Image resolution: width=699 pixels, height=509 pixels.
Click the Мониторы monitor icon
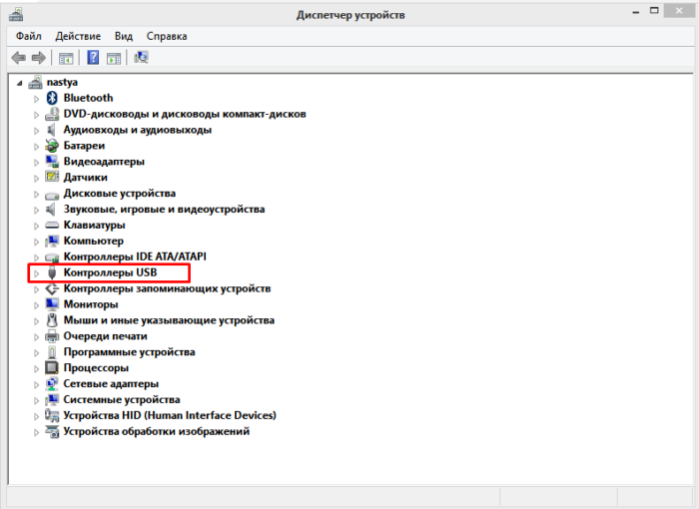pyautogui.click(x=52, y=304)
